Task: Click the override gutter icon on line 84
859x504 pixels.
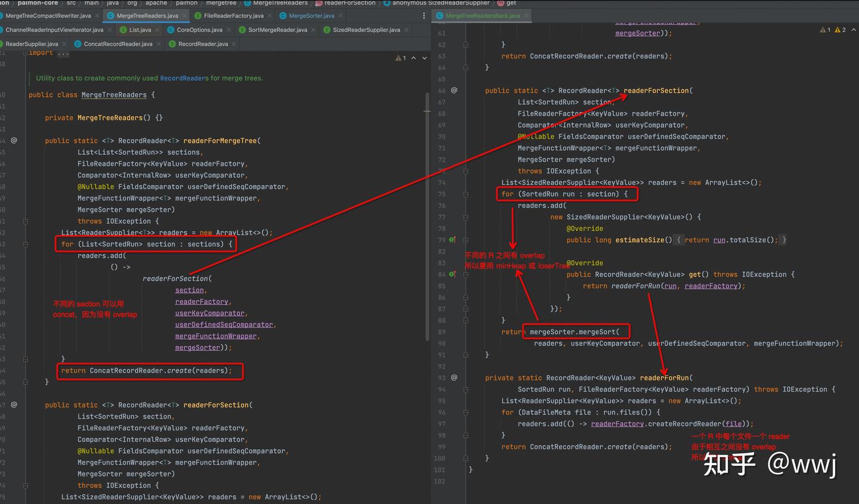Action: click(452, 274)
